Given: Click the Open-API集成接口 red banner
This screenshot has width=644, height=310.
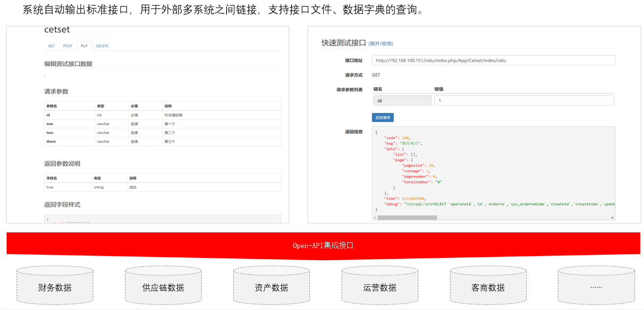Looking at the screenshot, I should point(323,245).
